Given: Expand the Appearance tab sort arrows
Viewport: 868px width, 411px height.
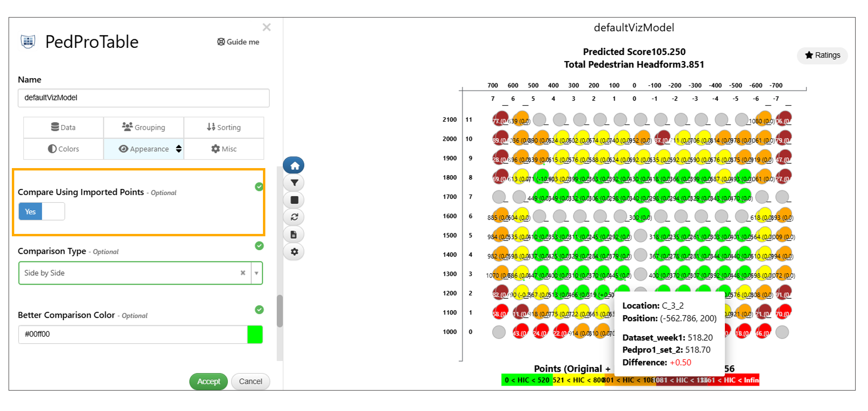Looking at the screenshot, I should [x=179, y=149].
